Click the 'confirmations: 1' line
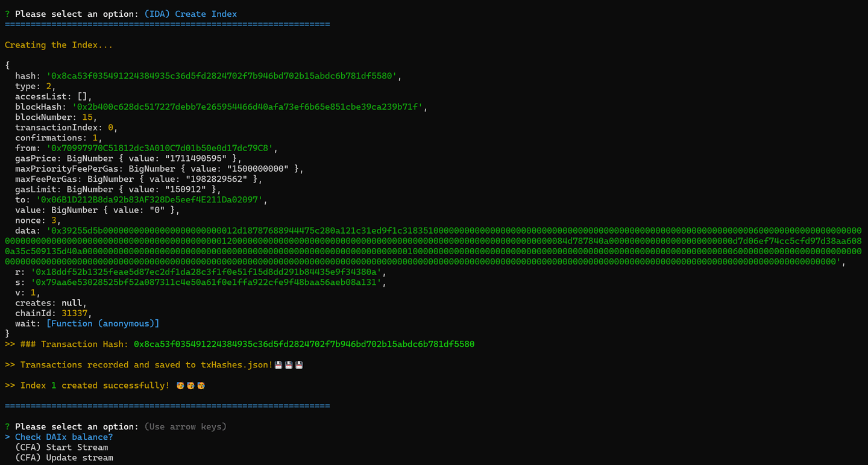This screenshot has height=465, width=868. pos(58,138)
